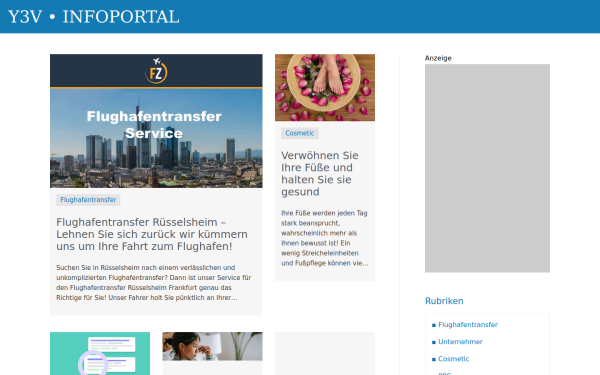Image resolution: width=600 pixels, height=375 pixels.
Task: Open the Cosmetic link in Rubriken
Action: coord(453,359)
